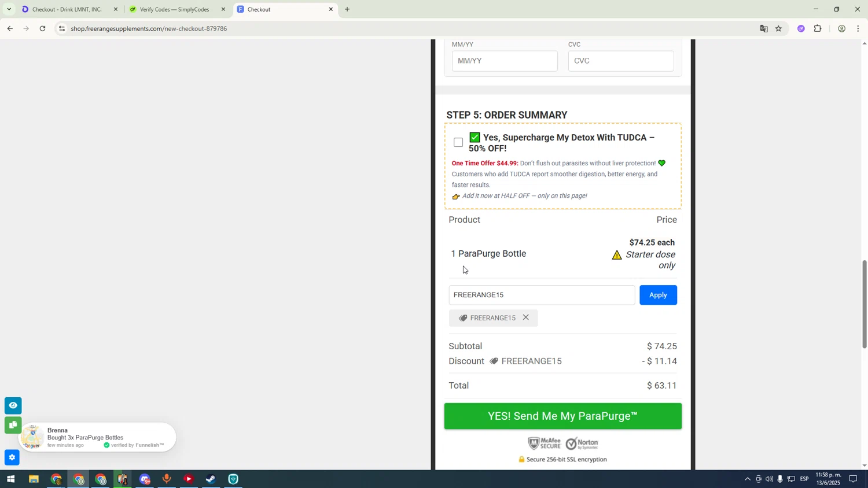
Task: Click the page vertical scrollbar thumb
Action: [x=864, y=304]
